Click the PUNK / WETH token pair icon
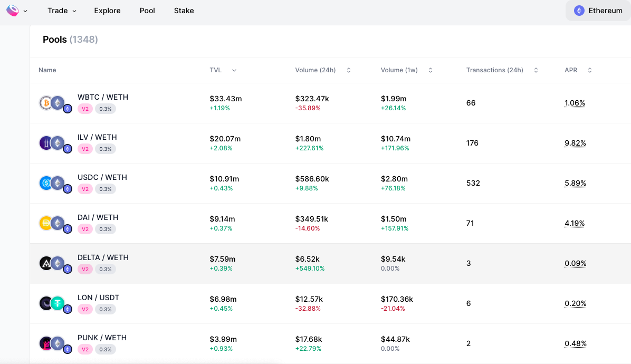631x364 pixels. coord(55,344)
